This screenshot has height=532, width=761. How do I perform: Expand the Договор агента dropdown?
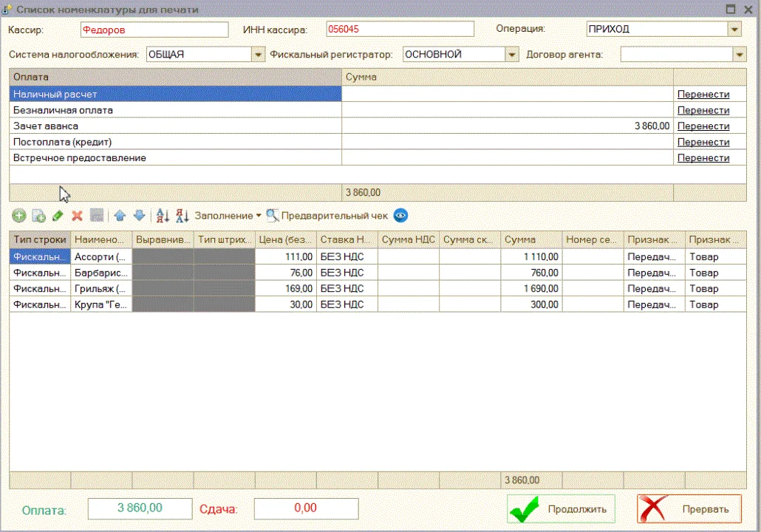pyautogui.click(x=740, y=55)
